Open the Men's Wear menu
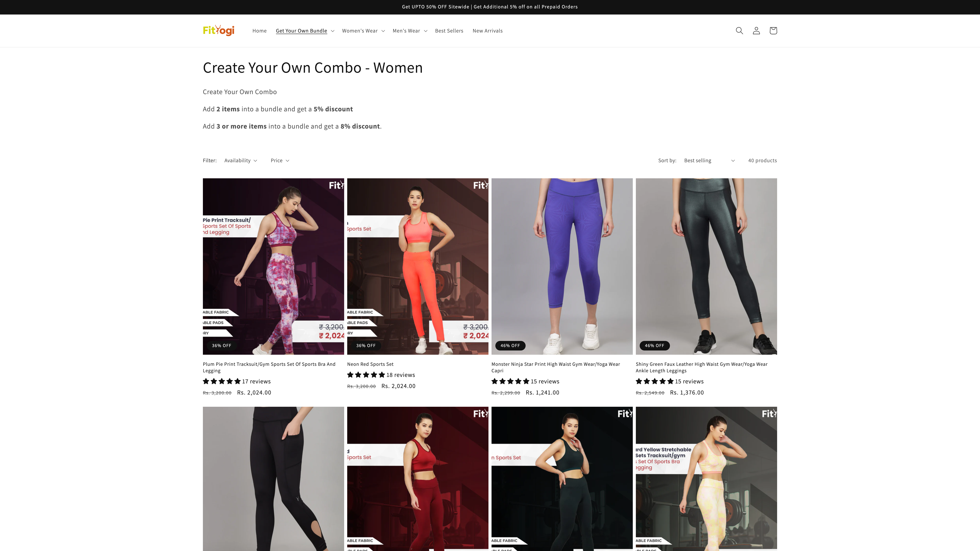The image size is (980, 551). click(x=409, y=31)
